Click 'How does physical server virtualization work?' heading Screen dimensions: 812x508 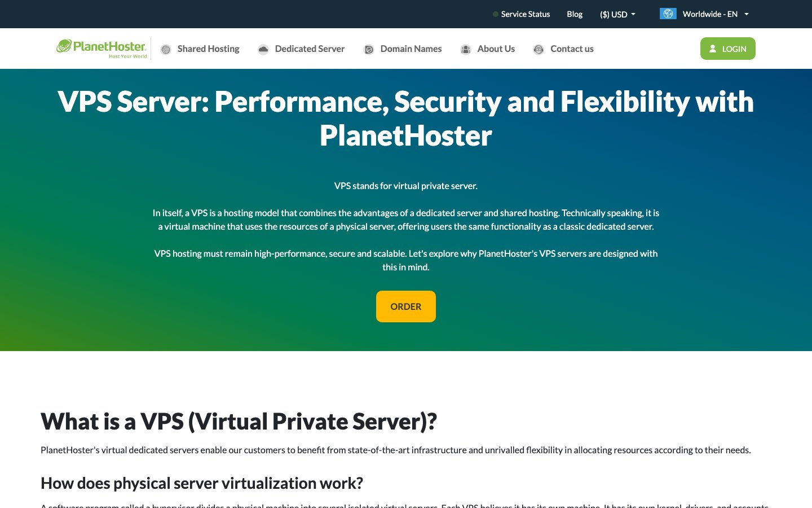point(202,483)
